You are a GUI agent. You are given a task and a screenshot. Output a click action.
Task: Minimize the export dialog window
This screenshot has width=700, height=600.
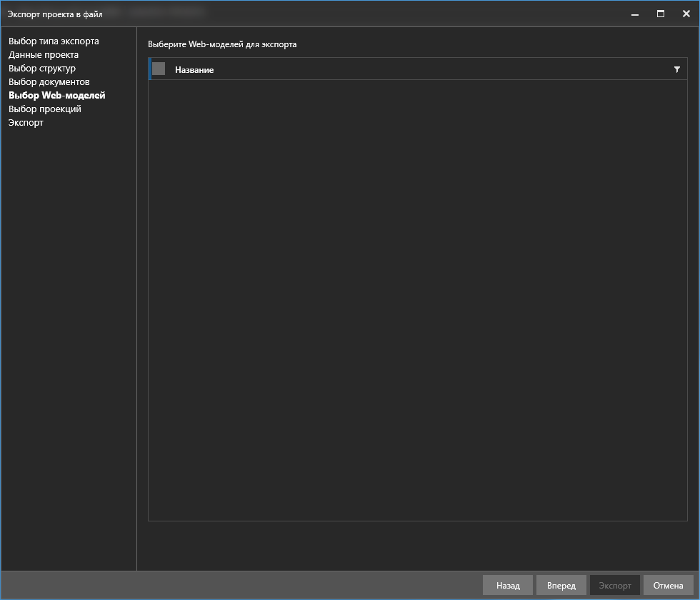click(x=634, y=14)
